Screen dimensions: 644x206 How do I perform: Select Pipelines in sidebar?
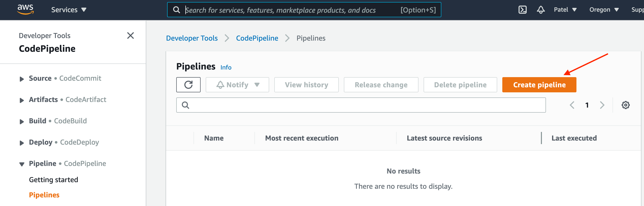(x=44, y=195)
